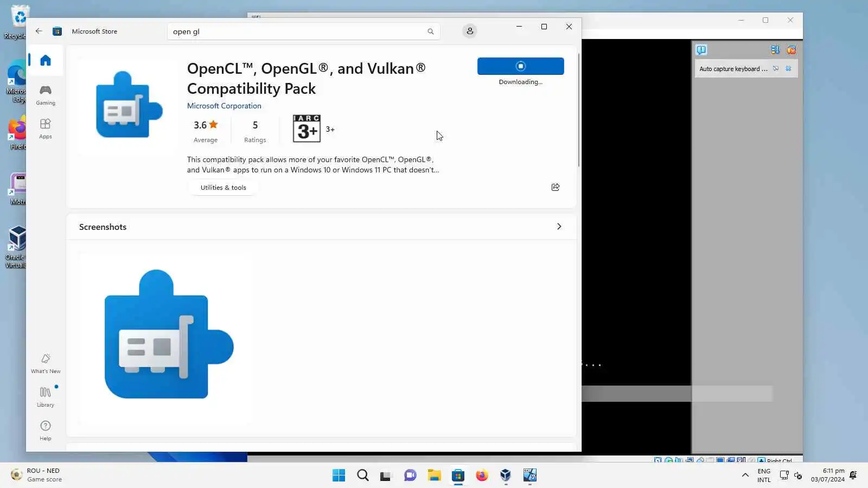Screen dimensions: 868x488
Task: Click the Downloading status text
Action: click(x=520, y=82)
